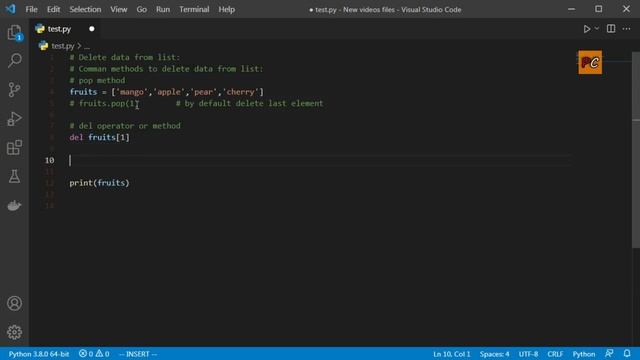Run the Python file with play icon
640x360 pixels.
click(587, 29)
